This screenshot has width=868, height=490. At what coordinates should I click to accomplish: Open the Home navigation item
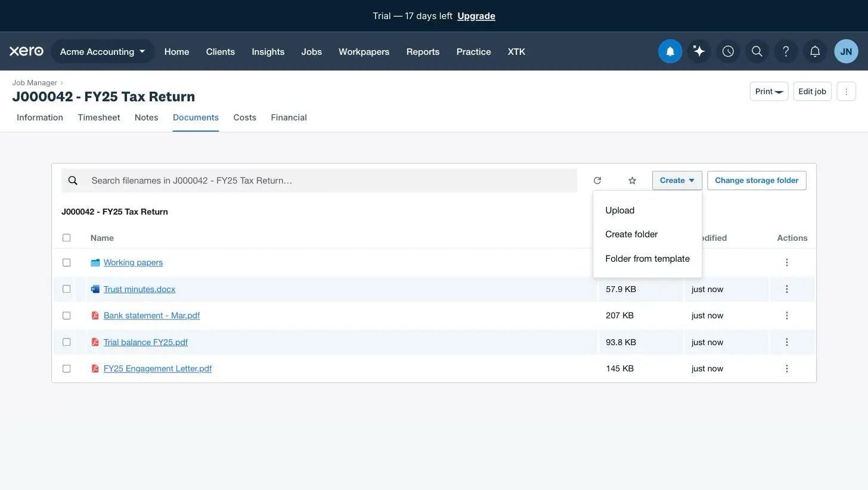[176, 52]
